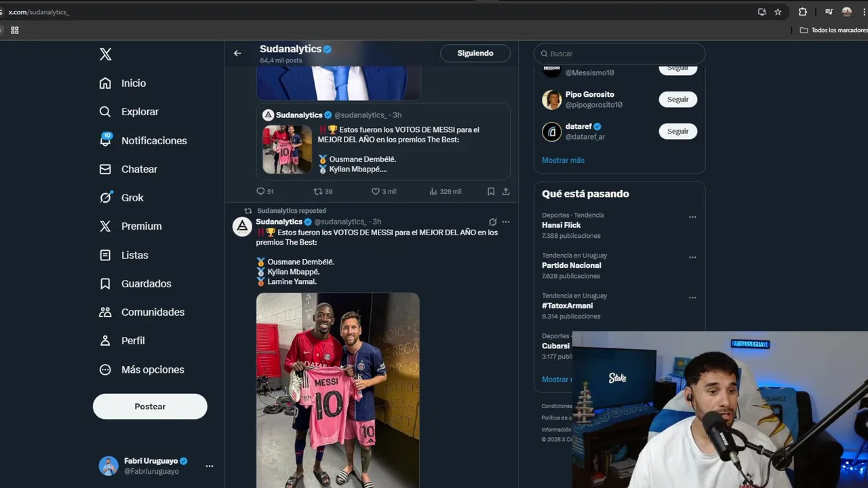Open Explorar in the sidebar
Image resolution: width=868 pixels, height=488 pixels.
tap(129, 112)
